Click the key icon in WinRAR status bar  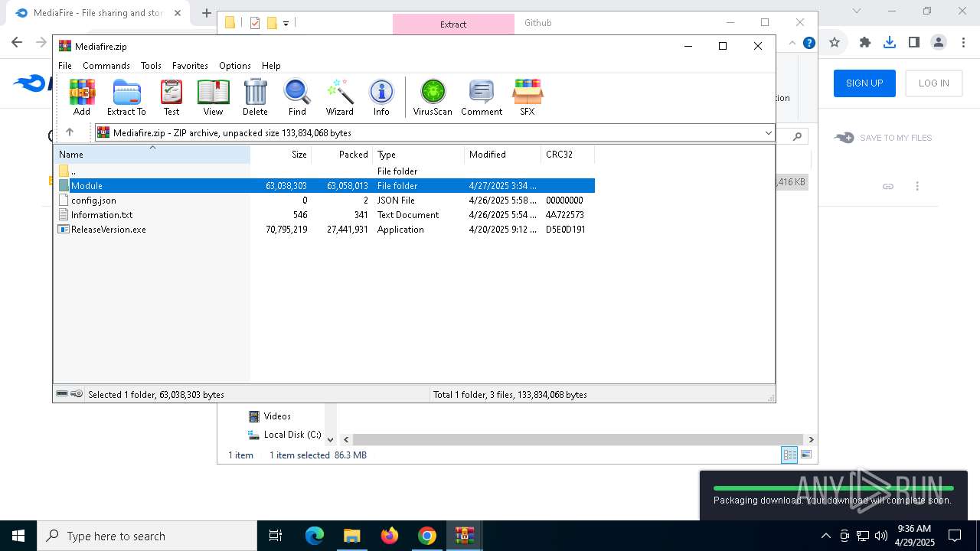pyautogui.click(x=77, y=394)
